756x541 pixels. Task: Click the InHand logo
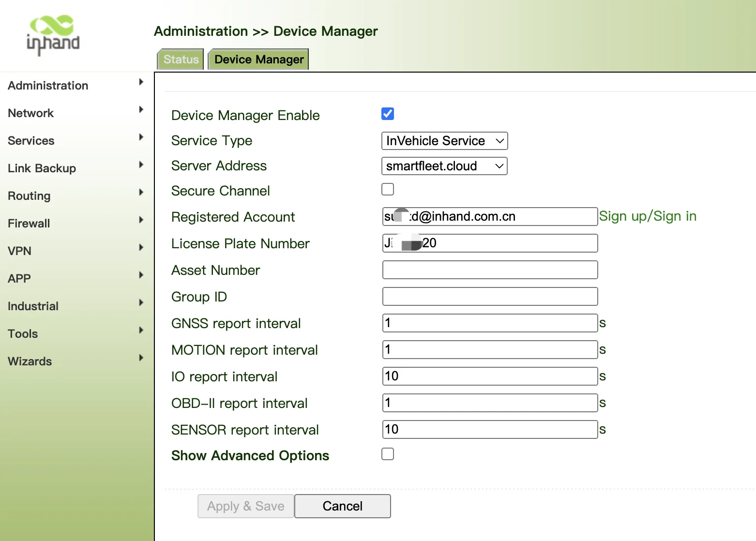click(53, 35)
